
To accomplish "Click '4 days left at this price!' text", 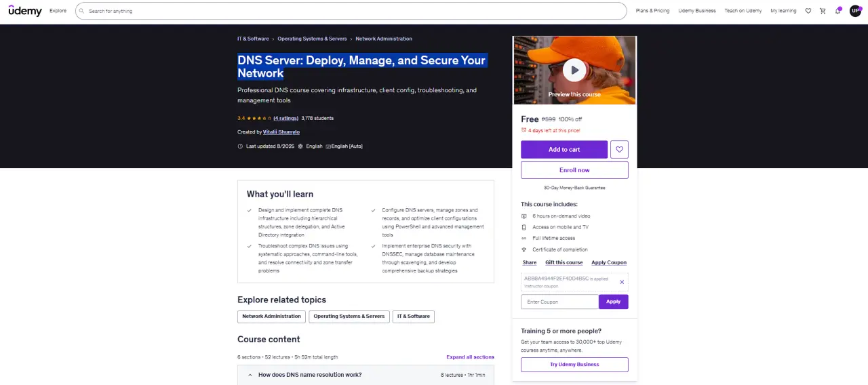I will (554, 130).
